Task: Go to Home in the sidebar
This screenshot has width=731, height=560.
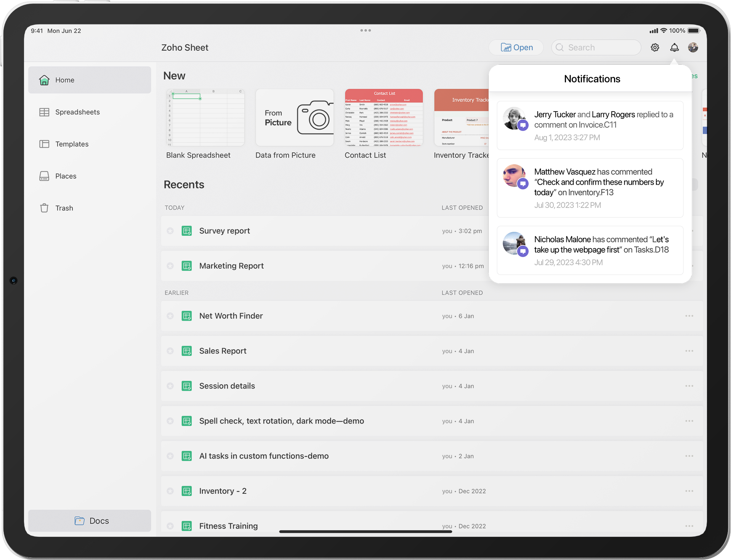Action: pos(90,80)
